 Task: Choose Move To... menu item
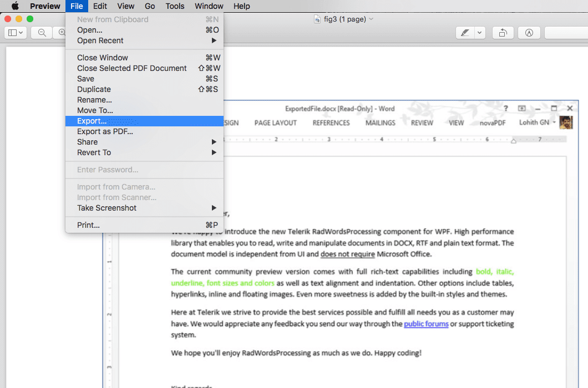(x=144, y=110)
